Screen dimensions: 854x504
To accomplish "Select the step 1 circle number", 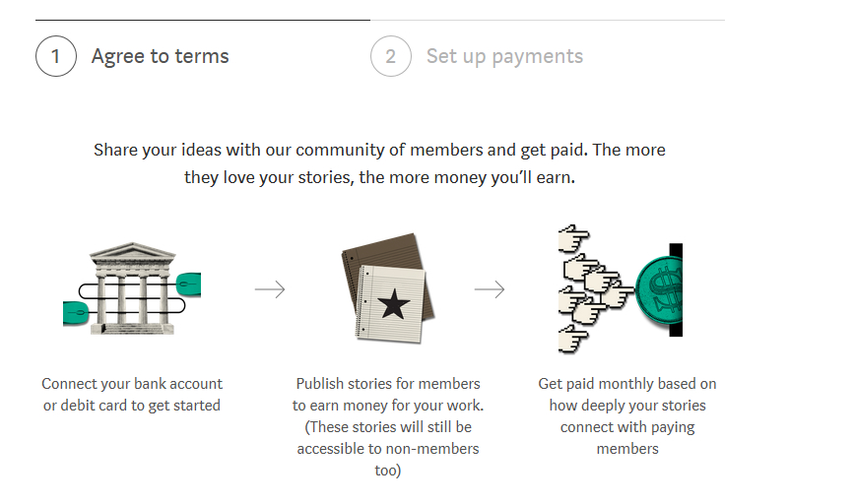I will click(x=56, y=56).
